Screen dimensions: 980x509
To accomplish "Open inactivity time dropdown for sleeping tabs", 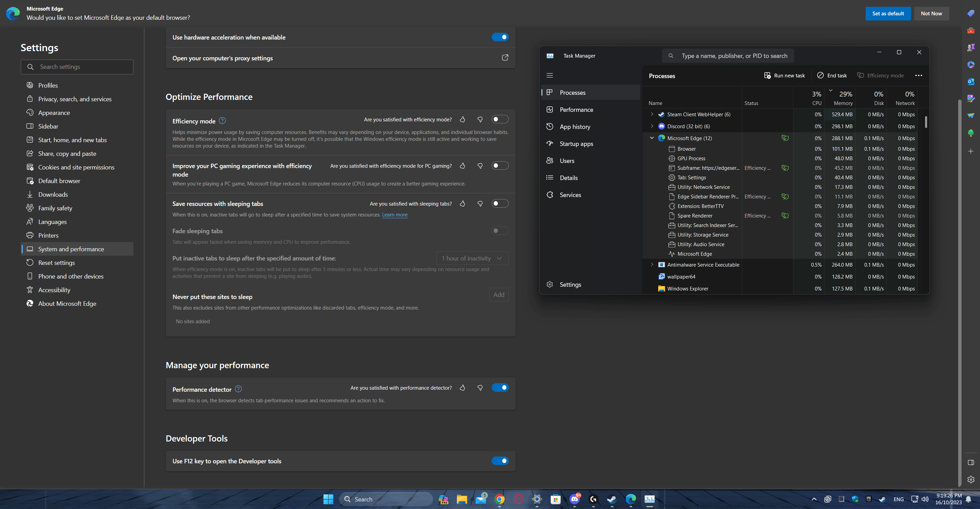I will (472, 258).
